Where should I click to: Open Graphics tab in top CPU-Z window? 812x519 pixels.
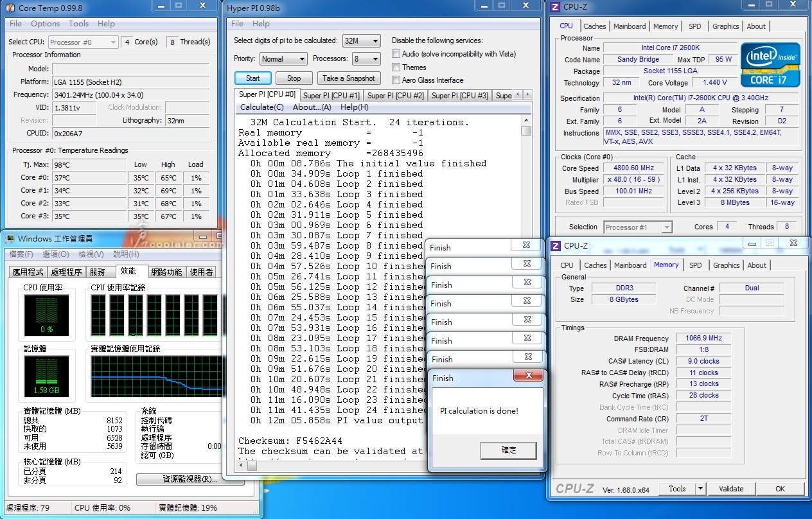pos(726,26)
